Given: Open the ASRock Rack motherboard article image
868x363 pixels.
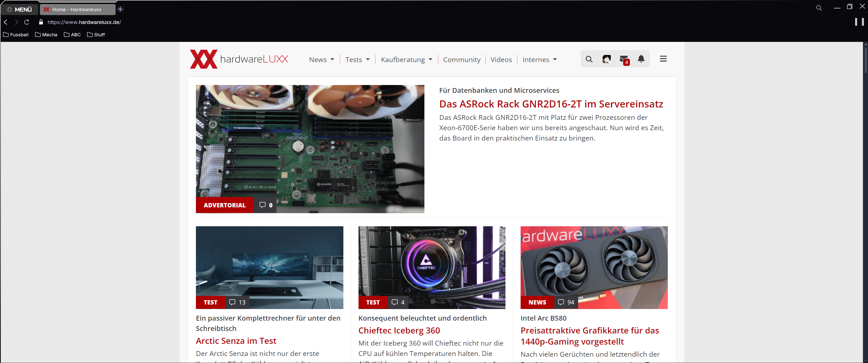Looking at the screenshot, I should click(x=310, y=149).
